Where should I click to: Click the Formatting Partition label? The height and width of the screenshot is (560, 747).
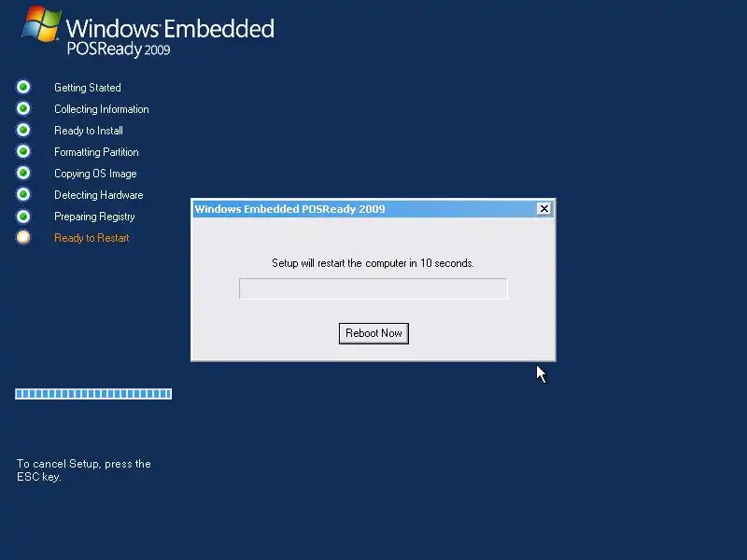[96, 152]
